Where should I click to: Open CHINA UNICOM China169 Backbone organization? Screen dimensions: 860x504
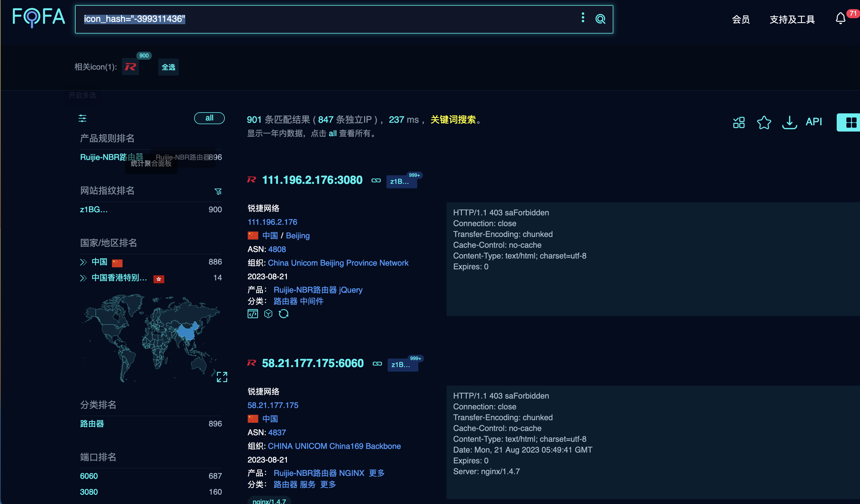(x=334, y=446)
